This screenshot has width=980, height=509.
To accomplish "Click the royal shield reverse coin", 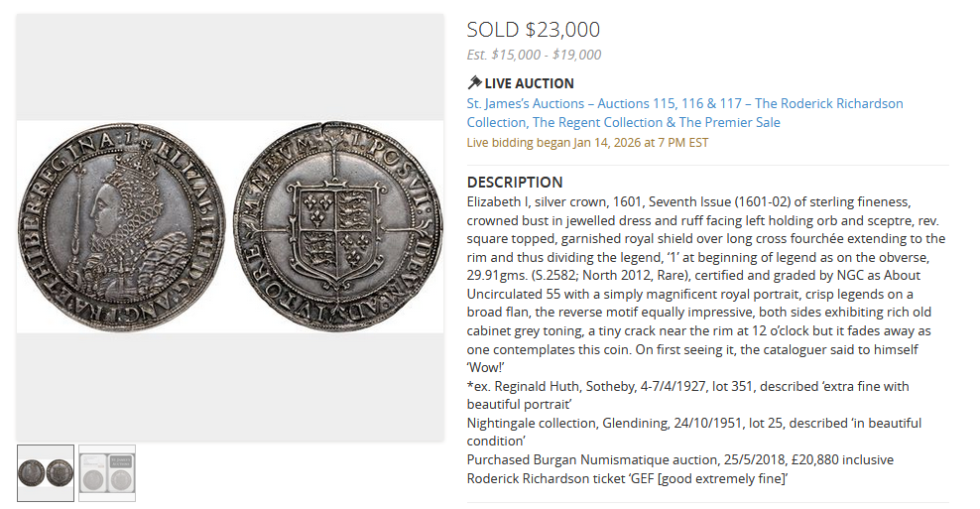I will [338, 226].
